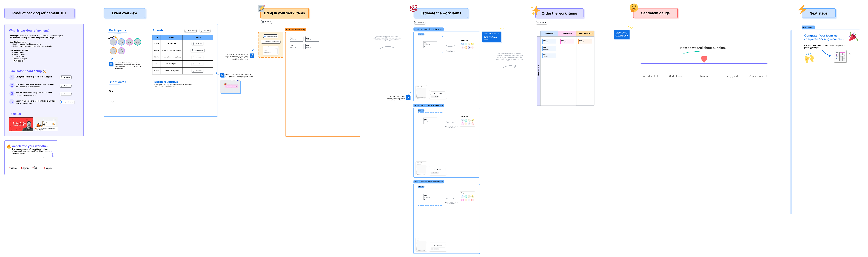The width and height of the screenshot is (868, 257).
Task: Select the Needs more work column header
Action: (585, 33)
